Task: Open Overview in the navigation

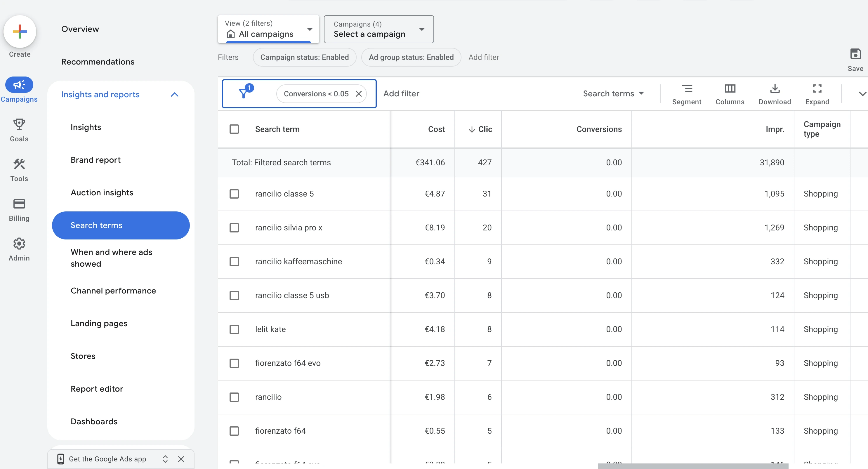Action: point(80,29)
